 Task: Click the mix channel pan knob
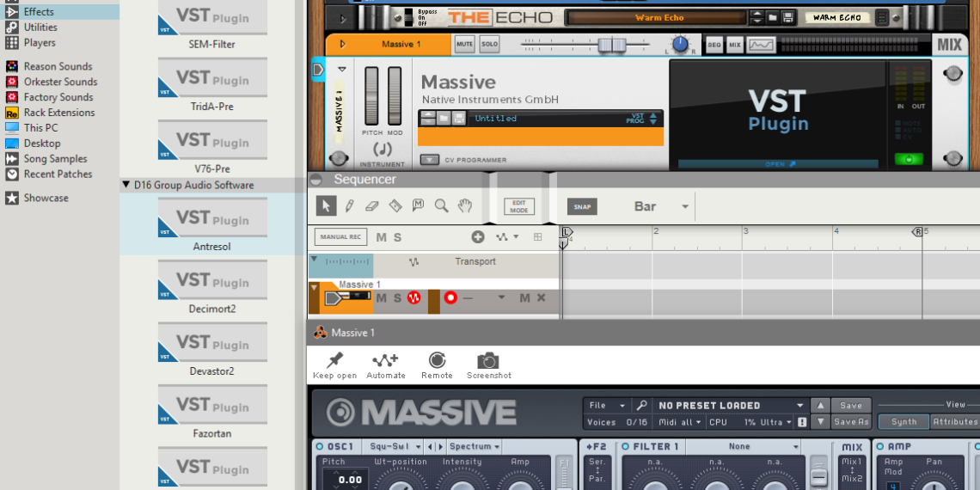[x=680, y=44]
